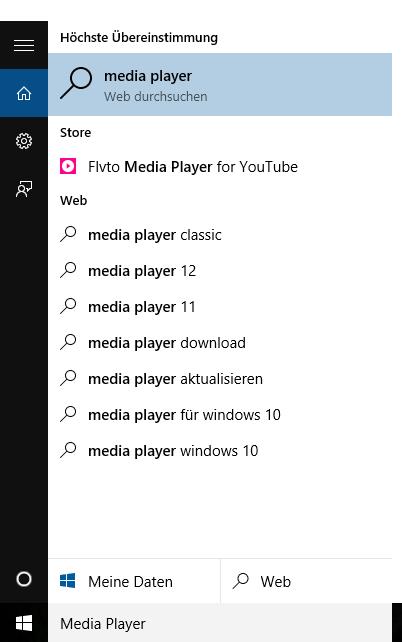The image size is (402, 642).
Task: Click the Cortana circle icon
Action: (24, 579)
